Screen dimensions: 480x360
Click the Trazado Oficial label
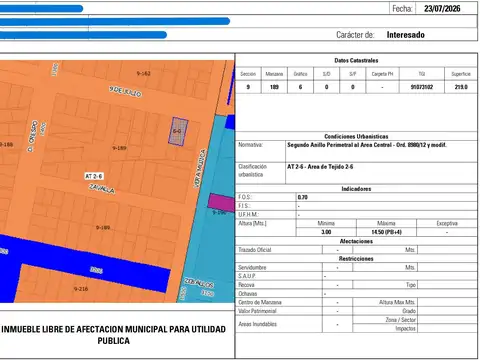255,250
